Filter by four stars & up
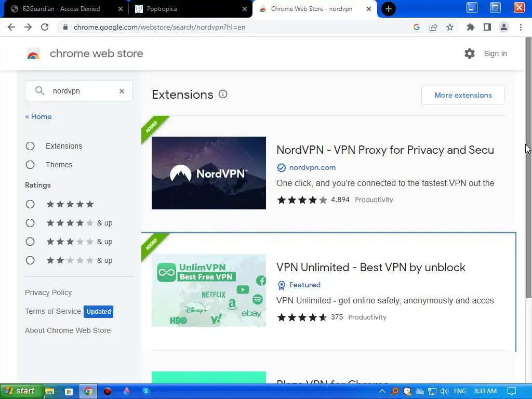Screen dimensions: 532x399 click(30, 222)
